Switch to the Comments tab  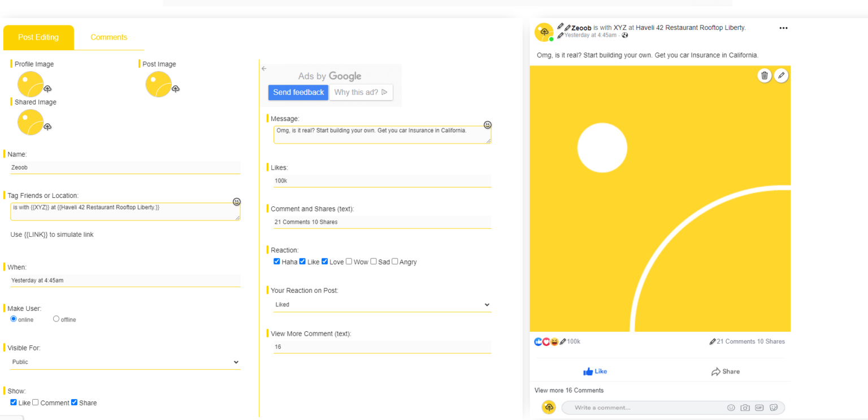(108, 37)
